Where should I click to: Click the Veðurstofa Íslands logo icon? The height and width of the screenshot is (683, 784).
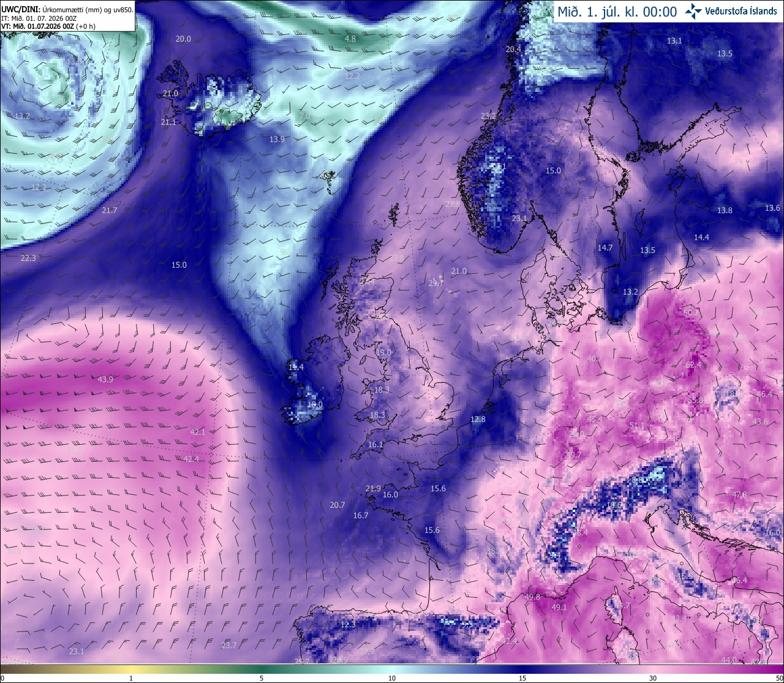pyautogui.click(x=694, y=11)
